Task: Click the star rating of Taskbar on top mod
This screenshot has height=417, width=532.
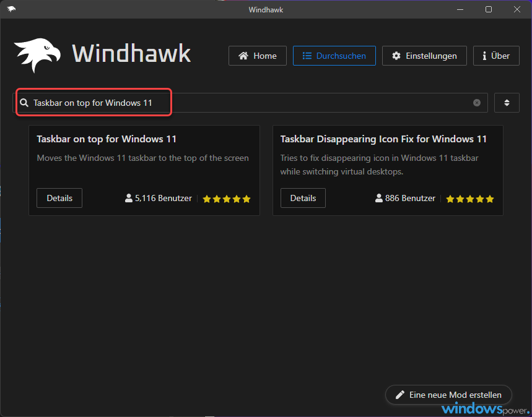Action: 227,199
